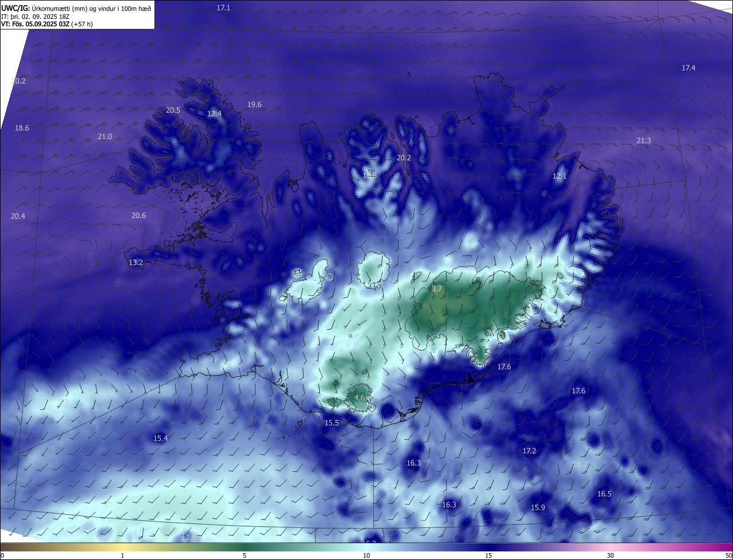Screen dimensions: 733x560
Task: Click the valid time line "VT: Fös. 05.09.2025 03Z"
Action: click(x=35, y=24)
